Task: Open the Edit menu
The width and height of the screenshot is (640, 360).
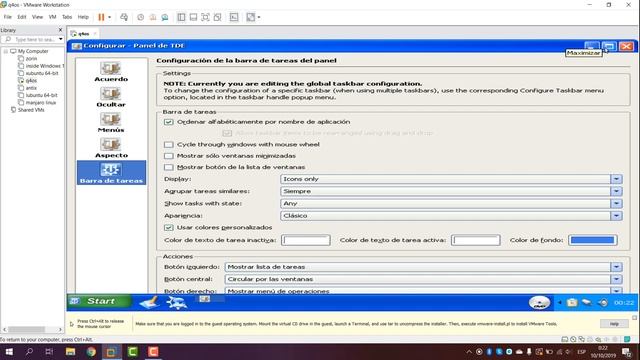Action: point(22,17)
